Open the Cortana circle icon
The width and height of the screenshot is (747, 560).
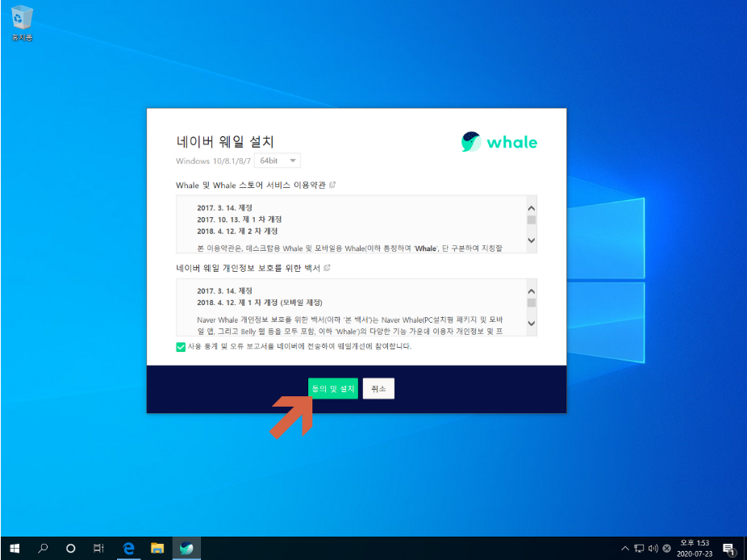click(x=70, y=548)
